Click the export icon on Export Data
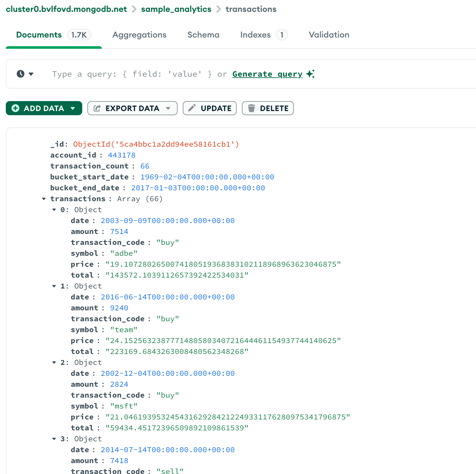Image resolution: width=476 pixels, height=474 pixels. pos(97,108)
